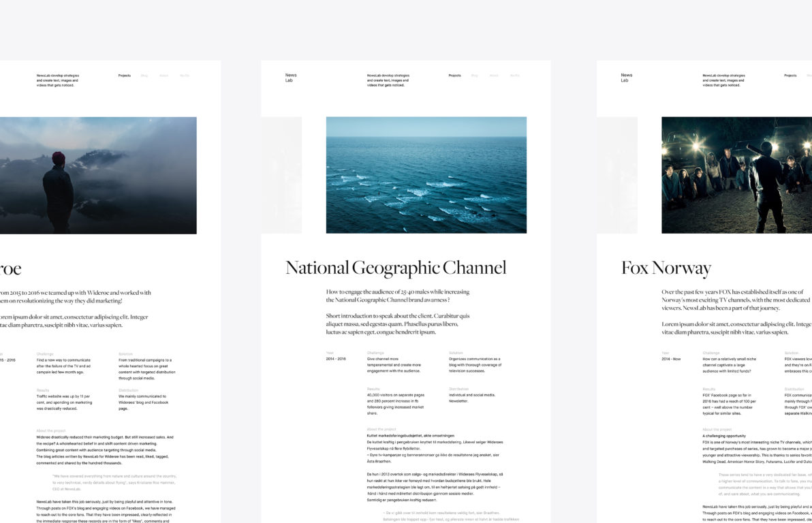Click the News Lab logo on the National Geographic page
Screen dimensions: 812x523
click(290, 78)
